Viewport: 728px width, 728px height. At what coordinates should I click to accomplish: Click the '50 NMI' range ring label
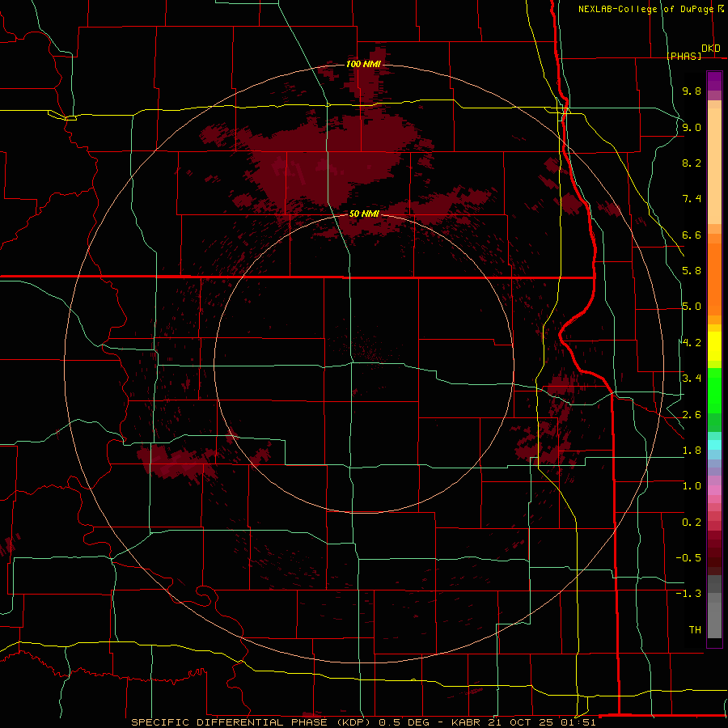click(x=364, y=214)
